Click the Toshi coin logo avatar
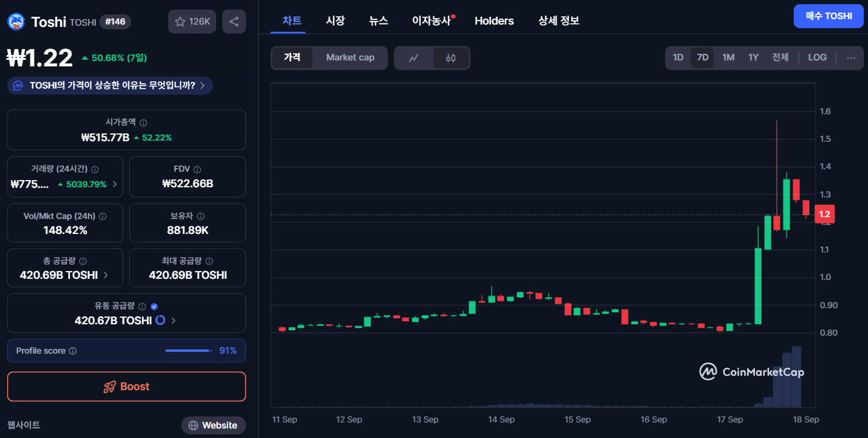Viewport: 868px width, 438px height. [x=16, y=22]
